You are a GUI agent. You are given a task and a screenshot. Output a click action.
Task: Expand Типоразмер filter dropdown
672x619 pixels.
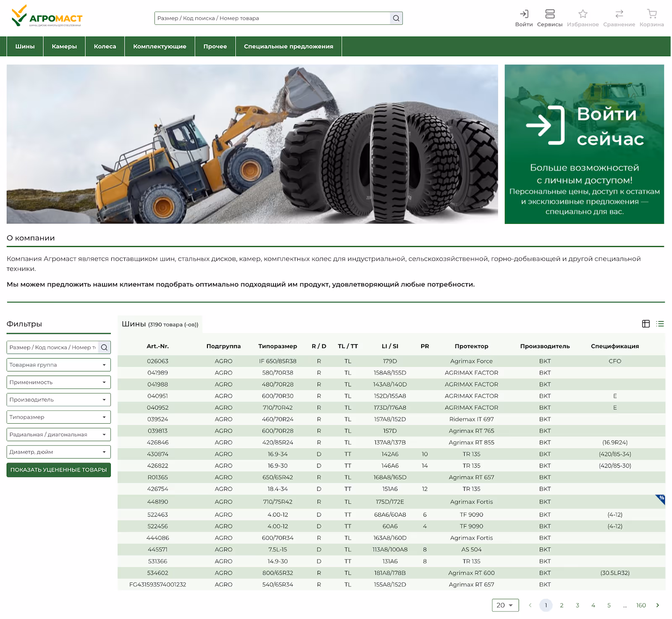(x=58, y=417)
